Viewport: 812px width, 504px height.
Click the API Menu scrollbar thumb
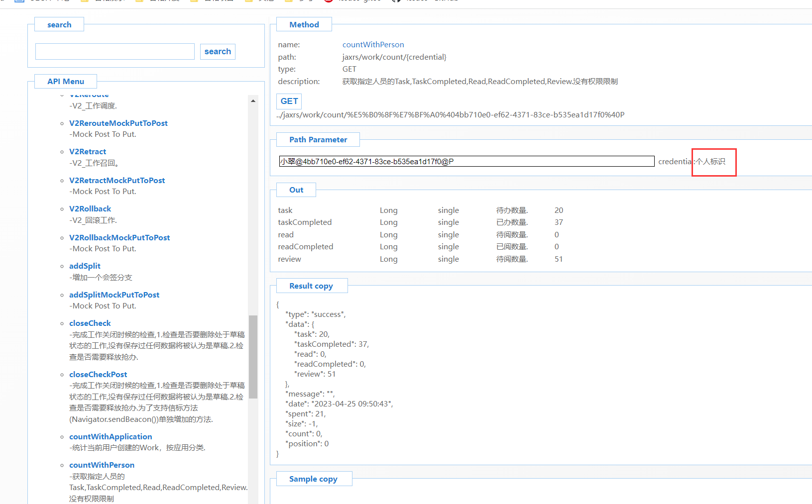[253, 356]
